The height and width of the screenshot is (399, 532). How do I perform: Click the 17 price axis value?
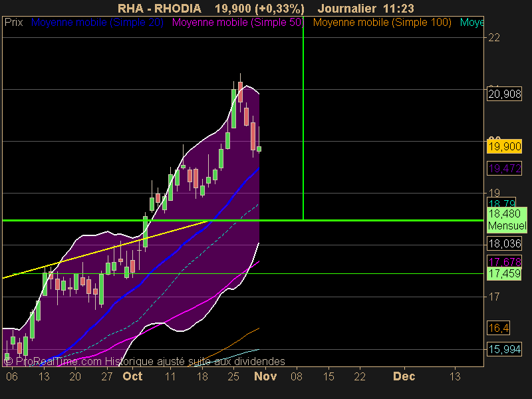494,297
